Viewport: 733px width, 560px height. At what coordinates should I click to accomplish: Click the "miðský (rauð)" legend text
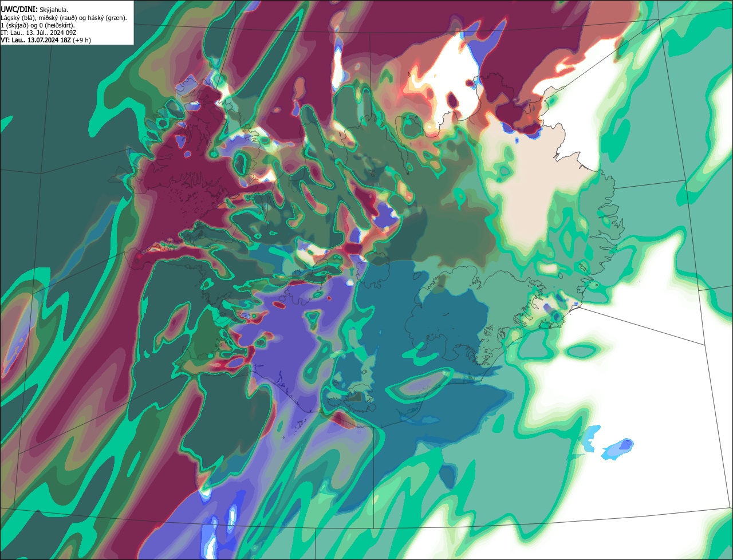[x=58, y=18]
